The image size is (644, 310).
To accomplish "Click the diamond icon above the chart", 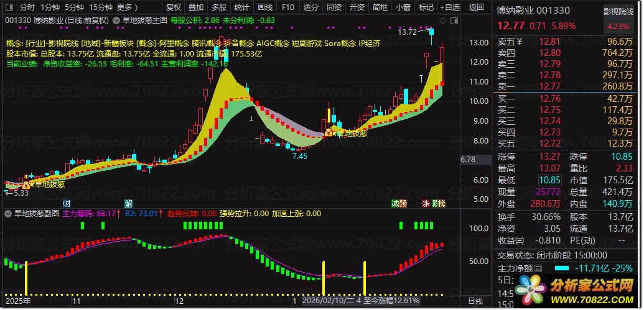I will 443,20.
